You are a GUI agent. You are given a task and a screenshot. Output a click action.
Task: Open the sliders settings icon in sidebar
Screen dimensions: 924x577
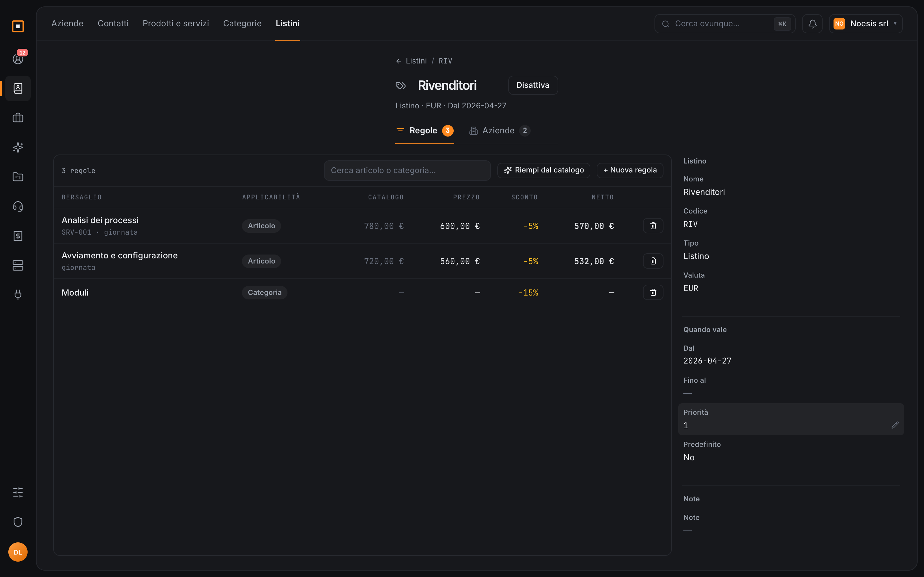[x=18, y=492]
